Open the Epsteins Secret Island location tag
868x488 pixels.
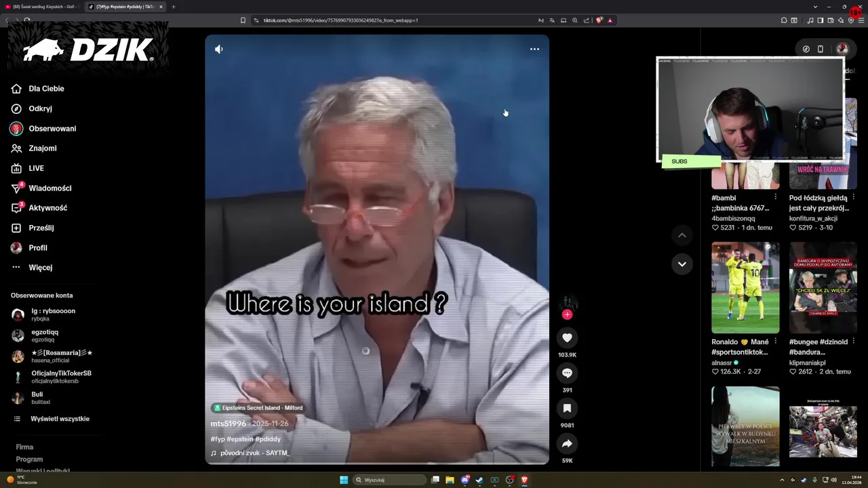tap(258, 408)
